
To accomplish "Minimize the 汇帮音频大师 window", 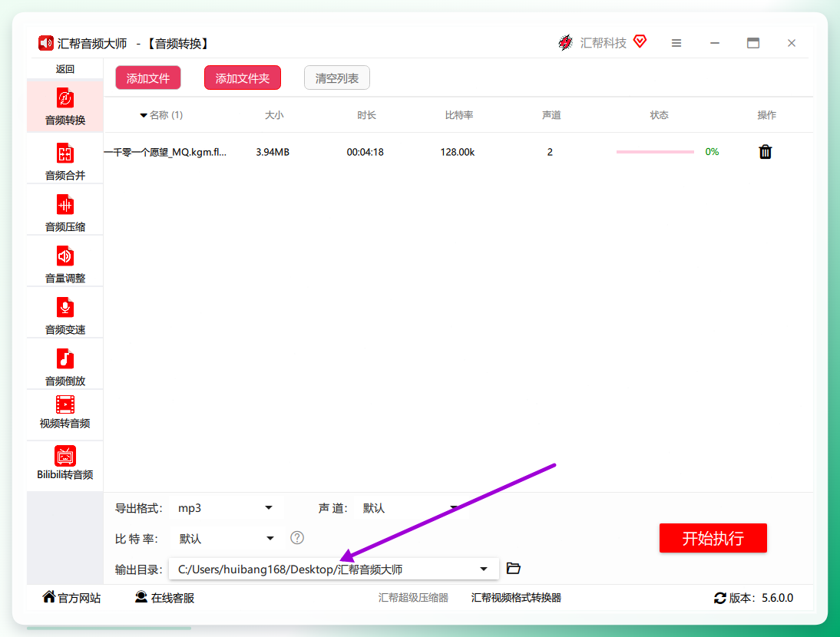I will [715, 43].
